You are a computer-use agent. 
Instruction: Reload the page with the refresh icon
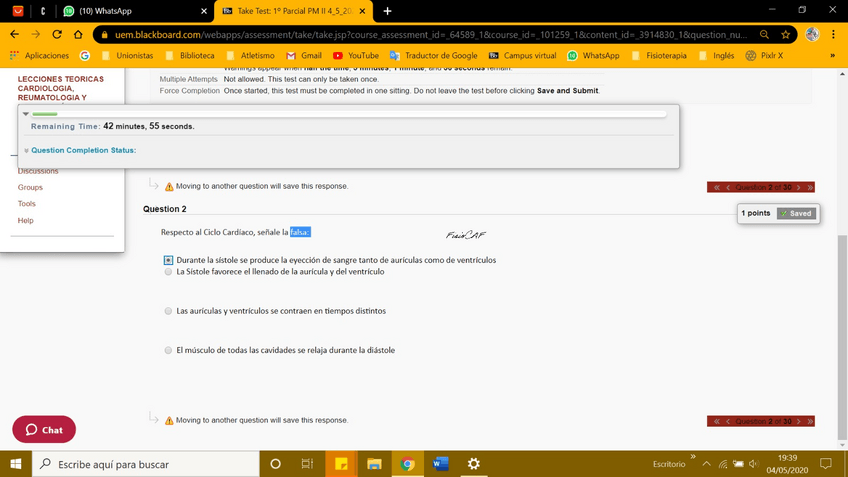point(56,34)
